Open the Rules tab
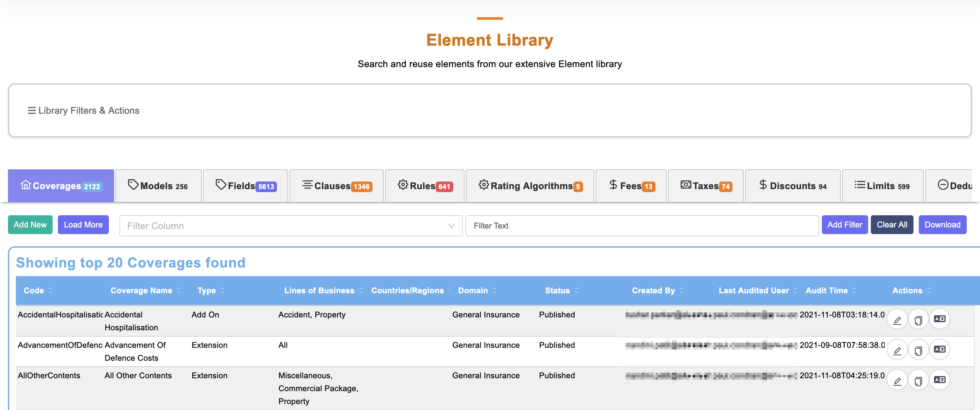980x410 pixels. pyautogui.click(x=425, y=185)
